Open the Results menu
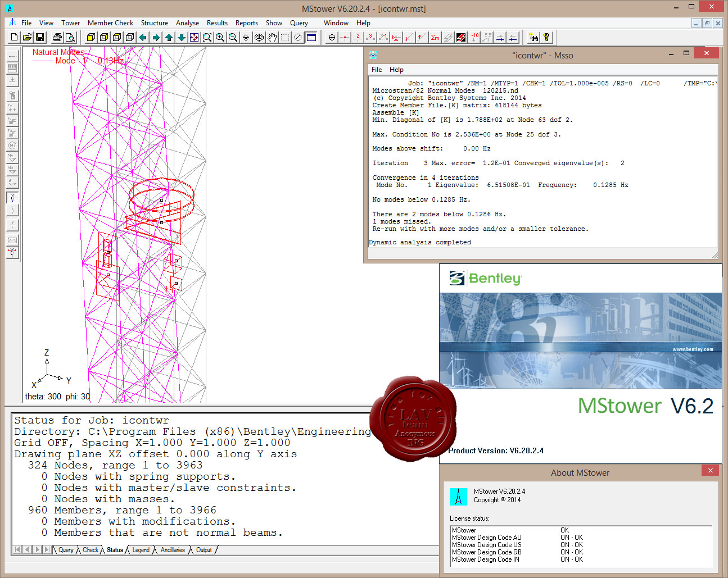This screenshot has width=728, height=578. click(x=217, y=23)
